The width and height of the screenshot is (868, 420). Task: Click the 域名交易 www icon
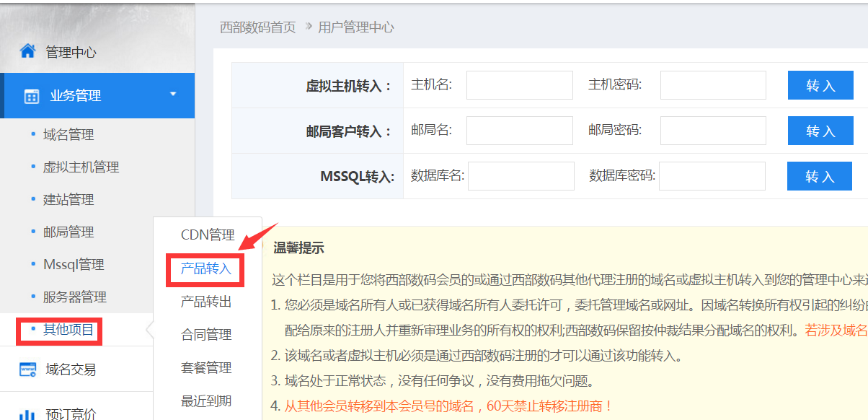(x=27, y=369)
